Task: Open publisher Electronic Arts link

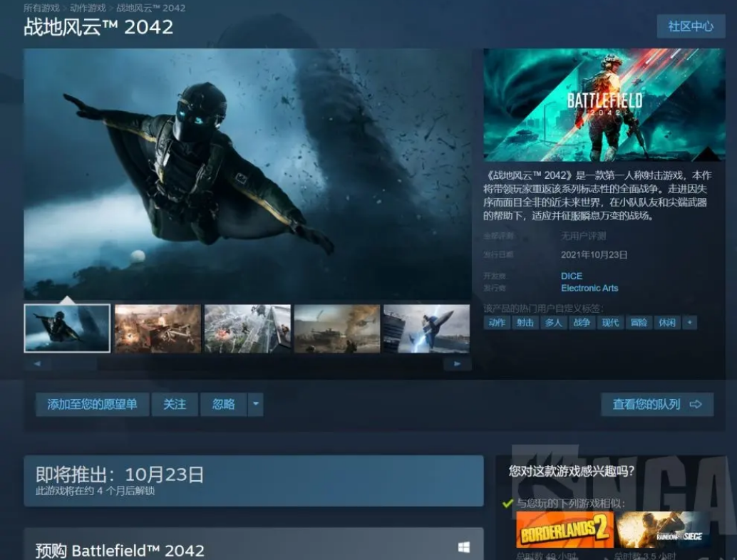Action: pyautogui.click(x=589, y=289)
